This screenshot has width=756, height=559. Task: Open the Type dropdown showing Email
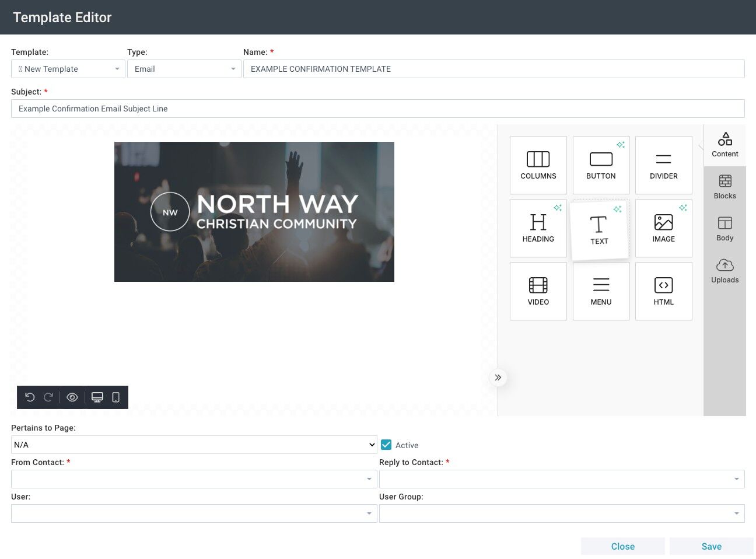tap(184, 69)
